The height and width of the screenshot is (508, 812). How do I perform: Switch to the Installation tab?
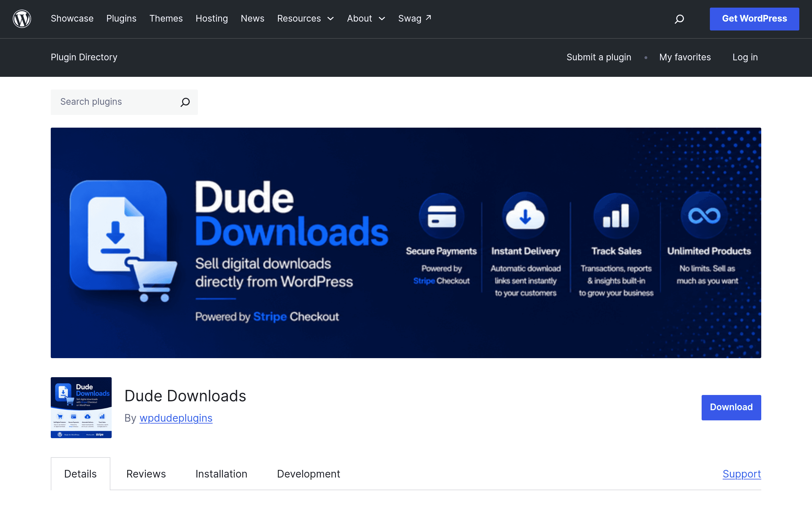(x=221, y=474)
